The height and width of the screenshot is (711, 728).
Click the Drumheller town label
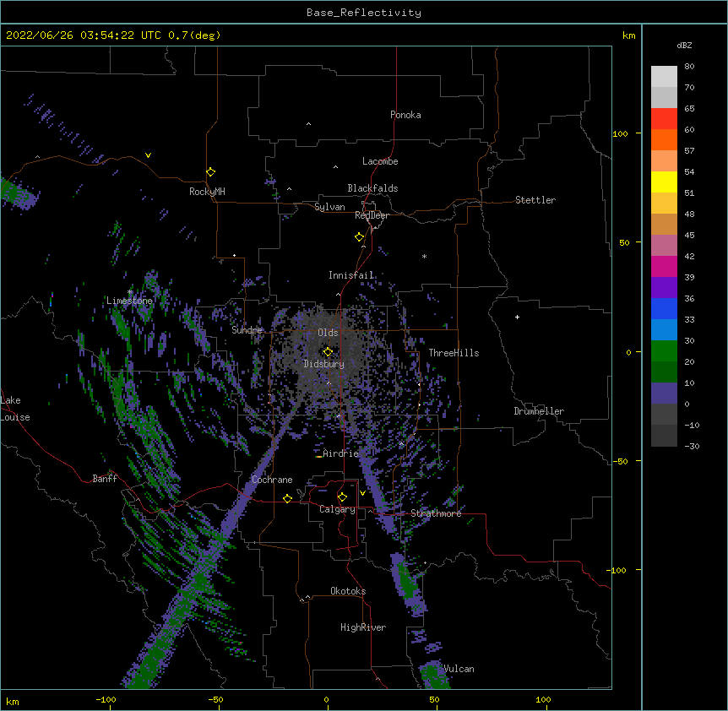(x=539, y=411)
